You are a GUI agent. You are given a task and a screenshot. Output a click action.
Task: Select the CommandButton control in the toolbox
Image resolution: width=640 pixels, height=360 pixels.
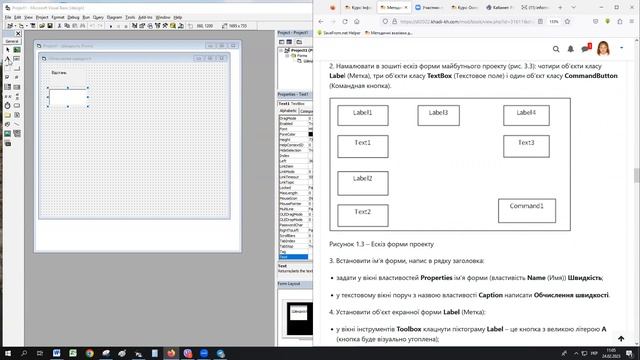[x=17, y=68]
